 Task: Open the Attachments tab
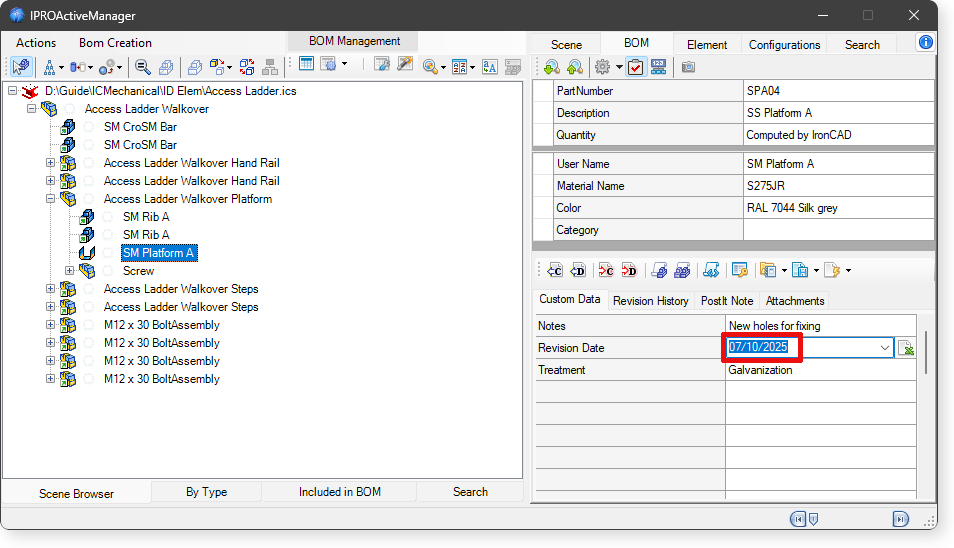pos(795,300)
